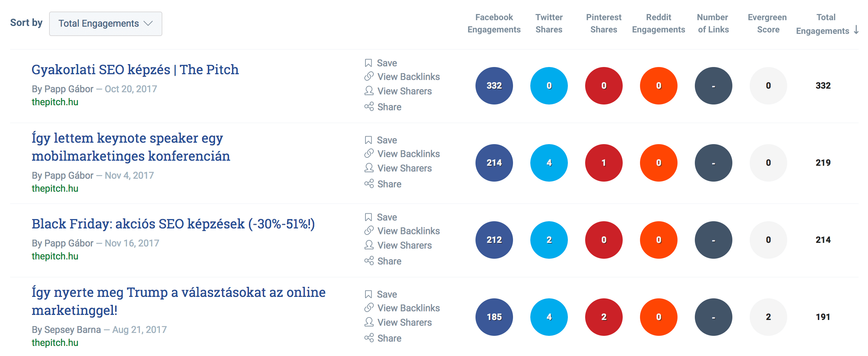868x356 pixels.
Task: Click the Facebook engagements circle showing 332
Action: pos(494,85)
